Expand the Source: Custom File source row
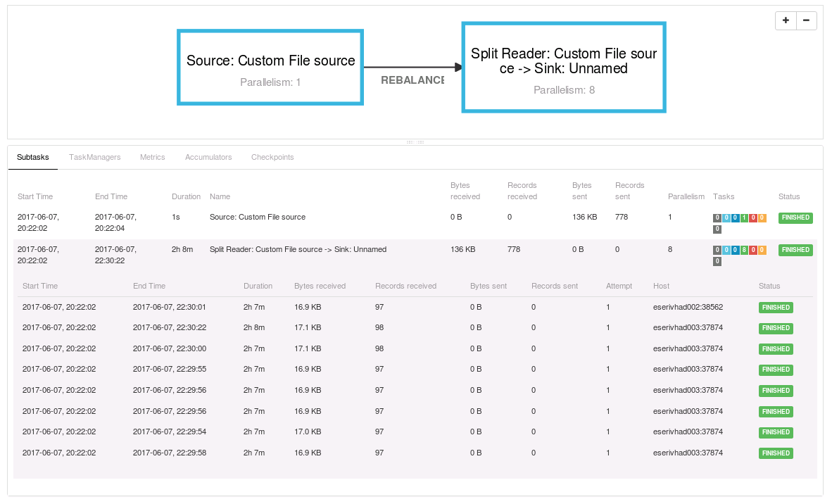Image resolution: width=832 pixels, height=504 pixels. tap(258, 218)
